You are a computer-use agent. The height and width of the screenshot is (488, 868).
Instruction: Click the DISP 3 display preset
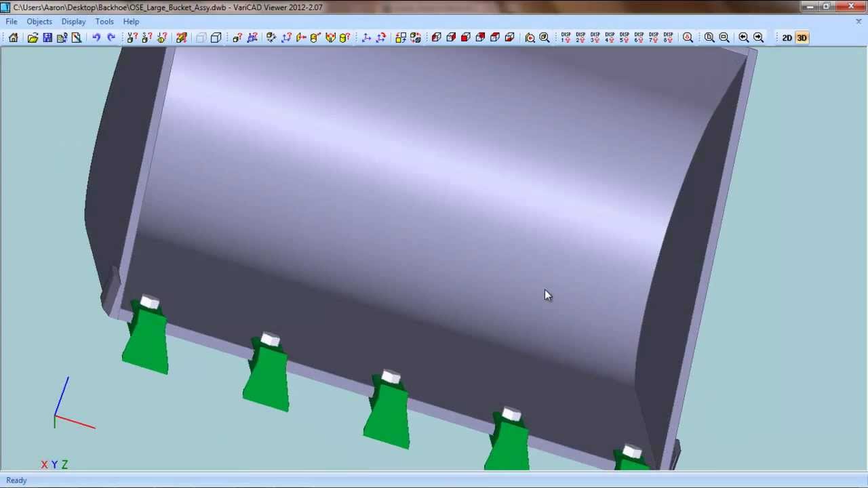595,38
